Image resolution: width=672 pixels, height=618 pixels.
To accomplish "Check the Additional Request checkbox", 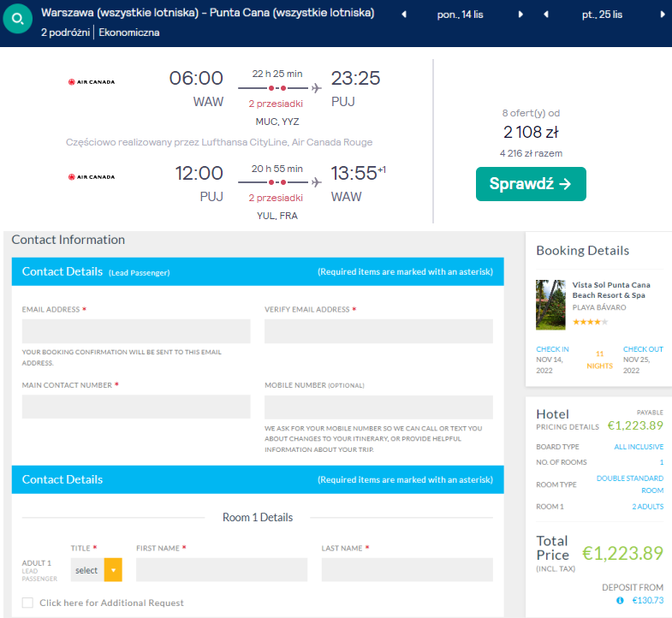I will click(27, 603).
